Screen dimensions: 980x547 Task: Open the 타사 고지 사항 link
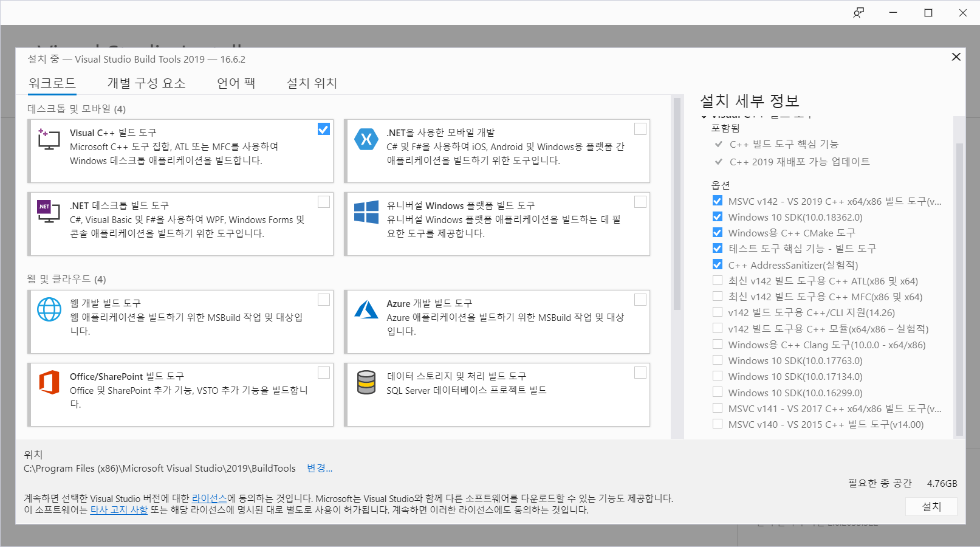[119, 510]
